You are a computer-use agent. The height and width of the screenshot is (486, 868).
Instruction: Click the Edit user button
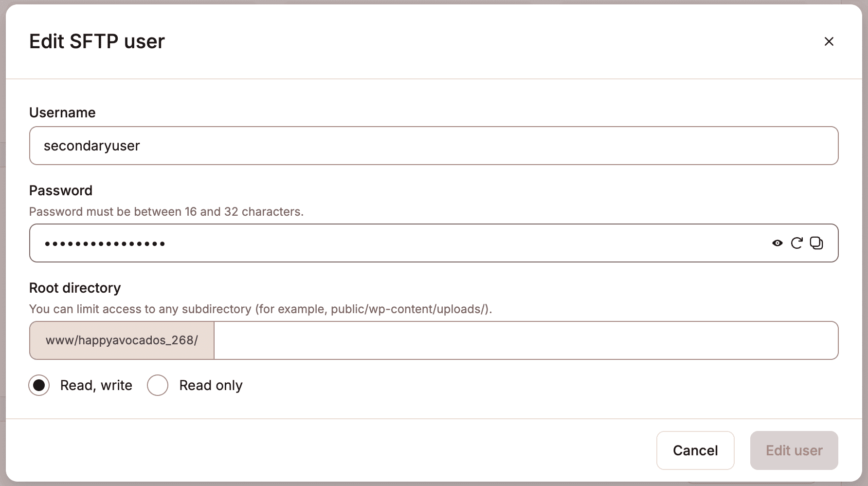pyautogui.click(x=794, y=450)
